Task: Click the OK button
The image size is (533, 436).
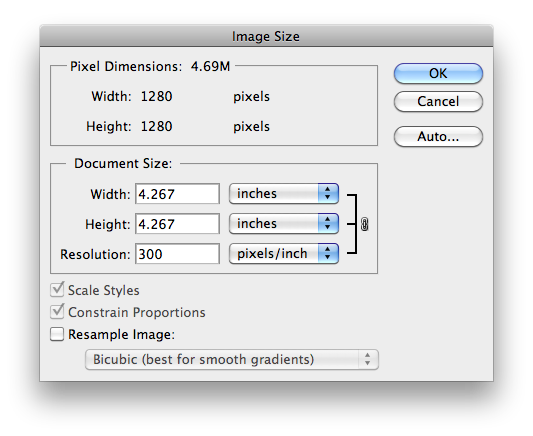Action: (x=438, y=73)
